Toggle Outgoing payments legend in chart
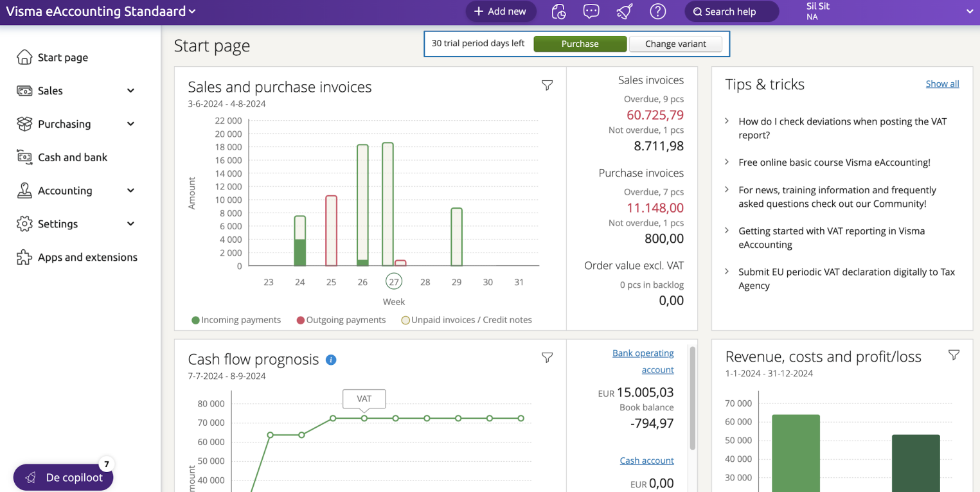980x492 pixels. tap(341, 320)
